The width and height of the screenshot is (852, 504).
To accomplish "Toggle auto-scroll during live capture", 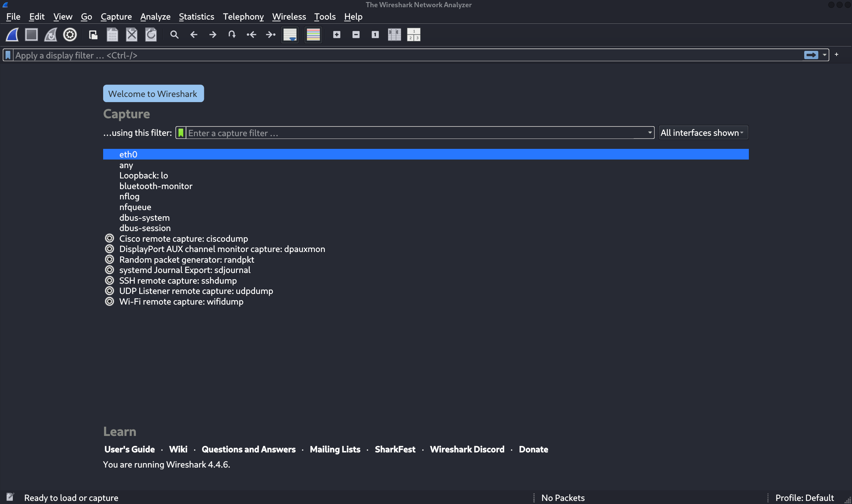I will [290, 35].
